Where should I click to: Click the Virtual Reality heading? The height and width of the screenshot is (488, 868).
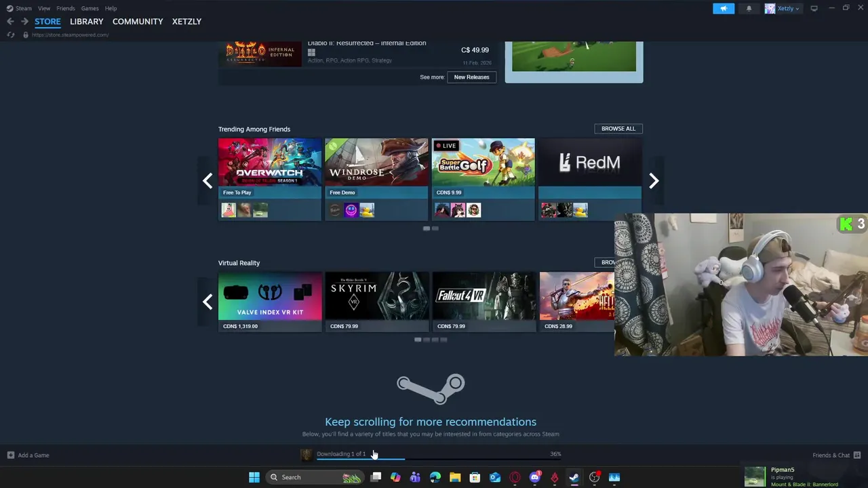pos(239,263)
